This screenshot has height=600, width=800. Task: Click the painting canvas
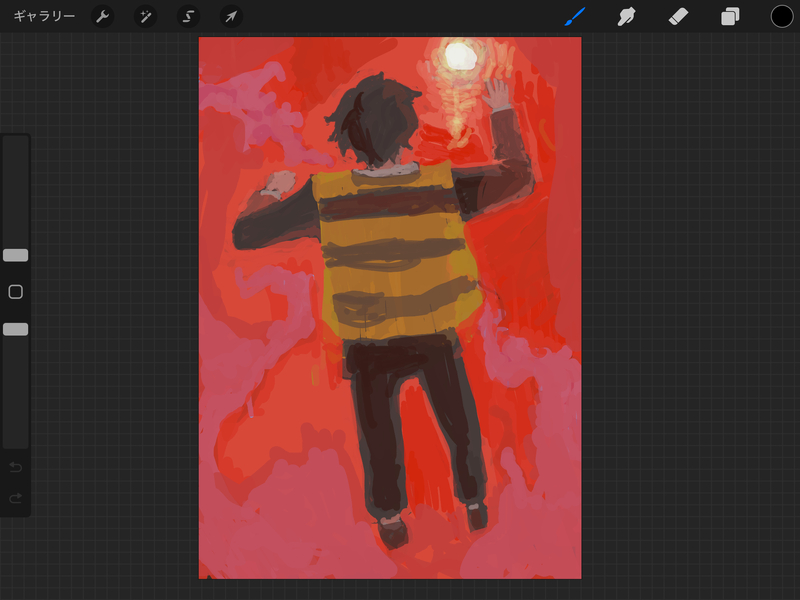pos(390,308)
